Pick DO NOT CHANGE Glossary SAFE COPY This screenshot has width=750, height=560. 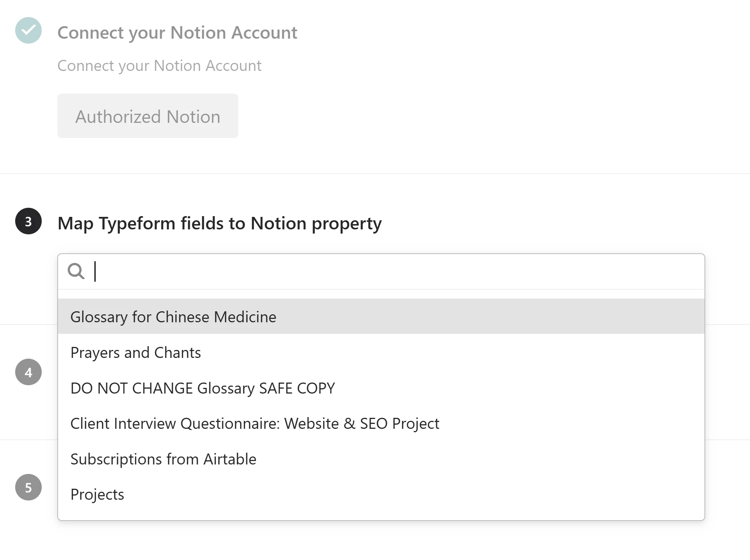pos(203,388)
